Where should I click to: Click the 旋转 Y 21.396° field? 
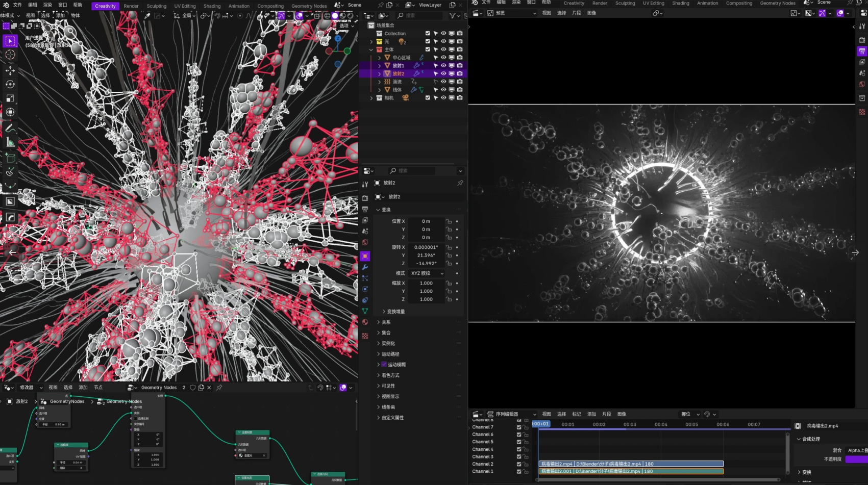(426, 256)
